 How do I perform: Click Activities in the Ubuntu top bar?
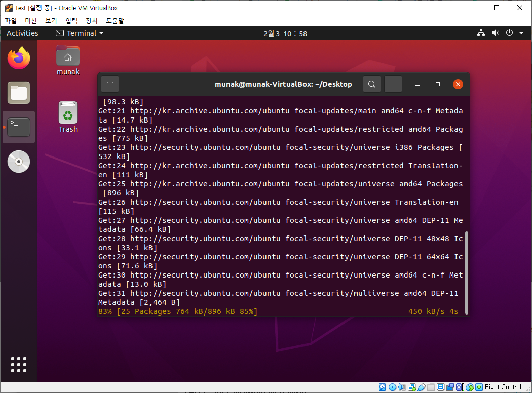[22, 33]
